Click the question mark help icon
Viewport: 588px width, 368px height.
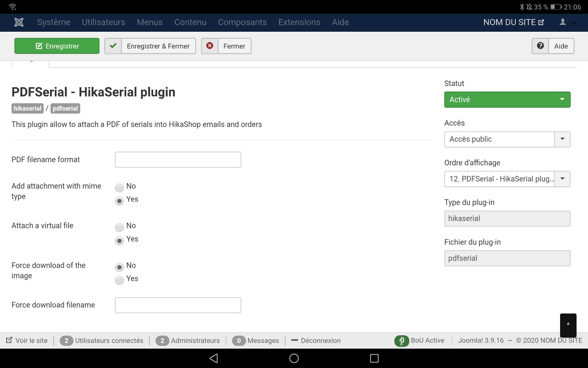540,46
